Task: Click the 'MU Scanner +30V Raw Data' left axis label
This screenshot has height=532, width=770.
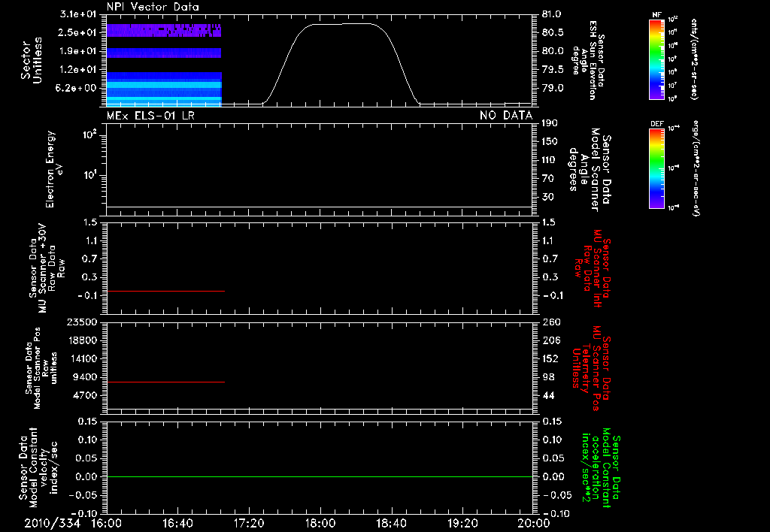Action: pyautogui.click(x=47, y=269)
